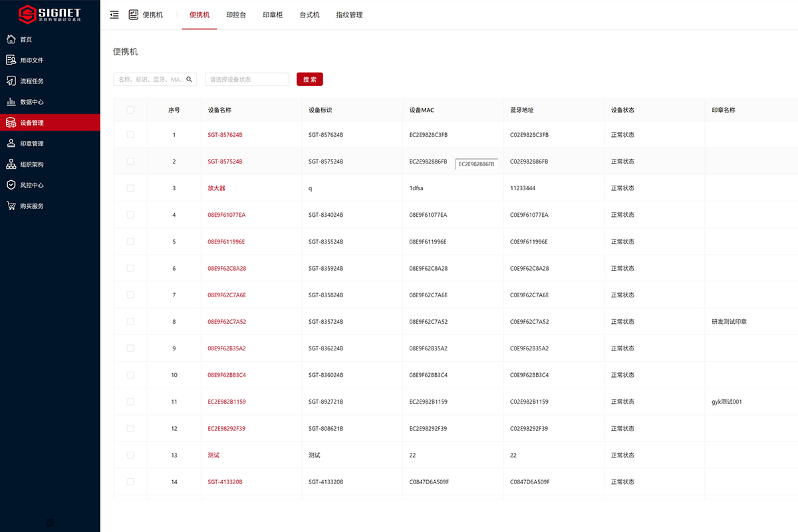Open device link SGT-857624B

(x=225, y=134)
